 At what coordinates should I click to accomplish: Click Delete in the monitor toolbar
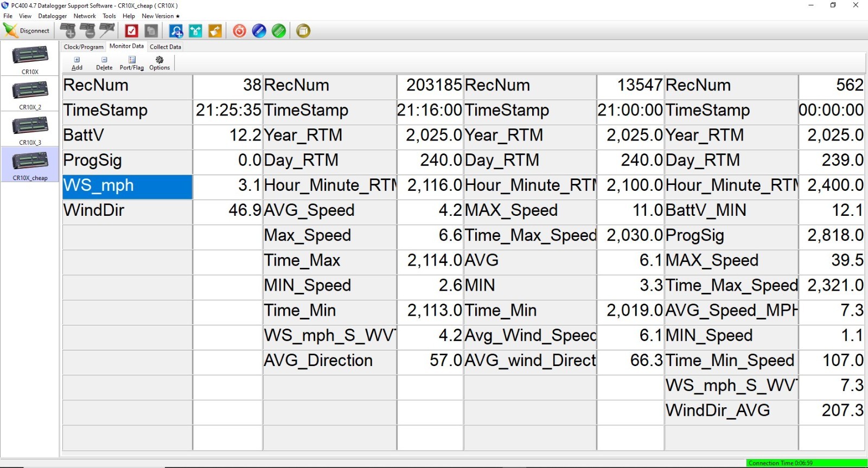pos(104,63)
